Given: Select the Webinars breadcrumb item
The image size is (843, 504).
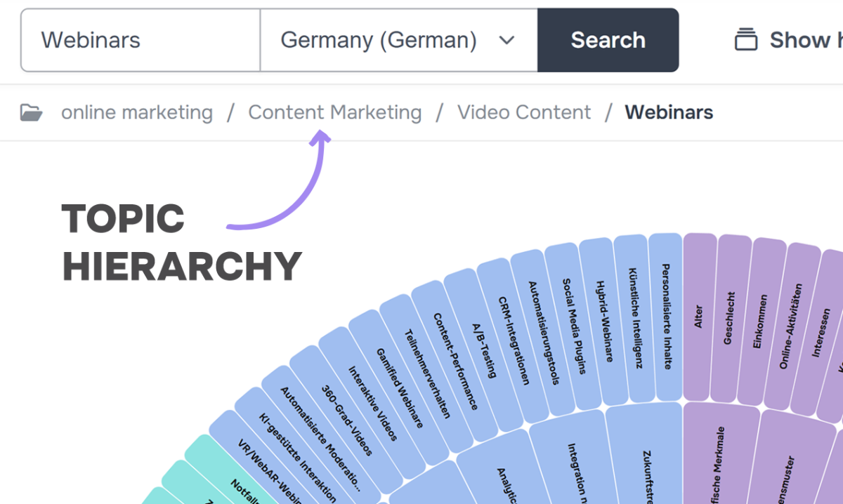Looking at the screenshot, I should [x=669, y=112].
